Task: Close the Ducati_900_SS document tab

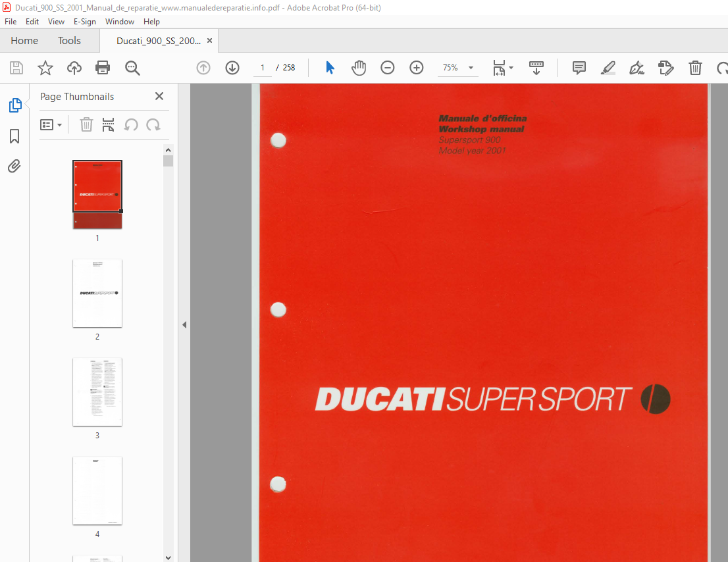Action: click(x=209, y=41)
